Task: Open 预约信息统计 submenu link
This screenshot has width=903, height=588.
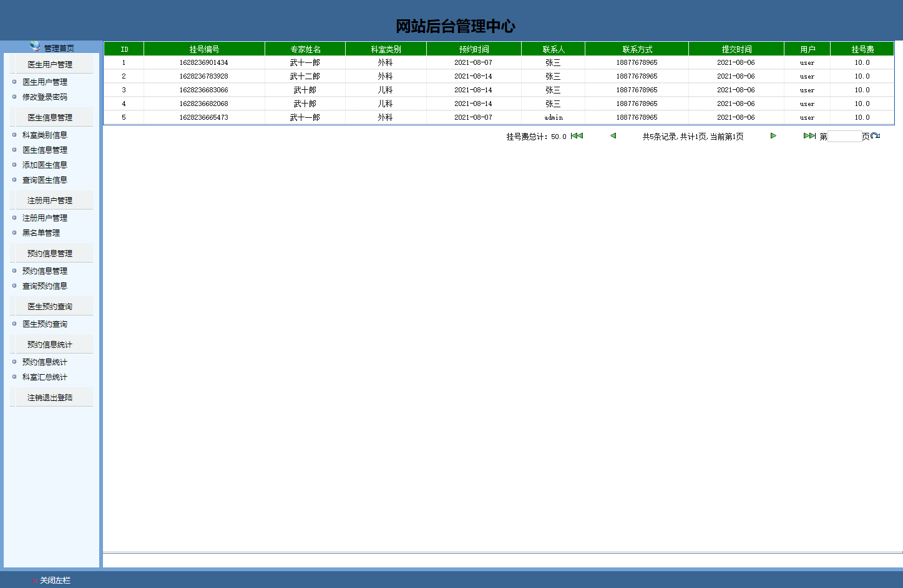Action: (45, 362)
